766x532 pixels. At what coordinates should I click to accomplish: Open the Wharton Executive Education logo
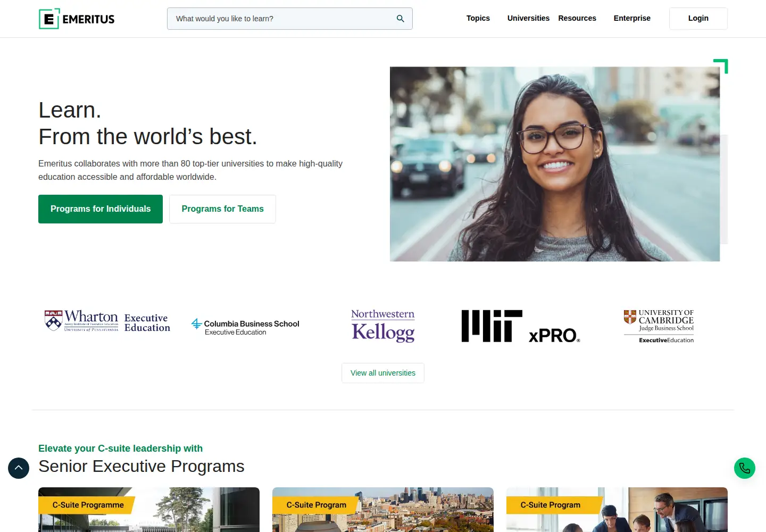[x=107, y=321]
